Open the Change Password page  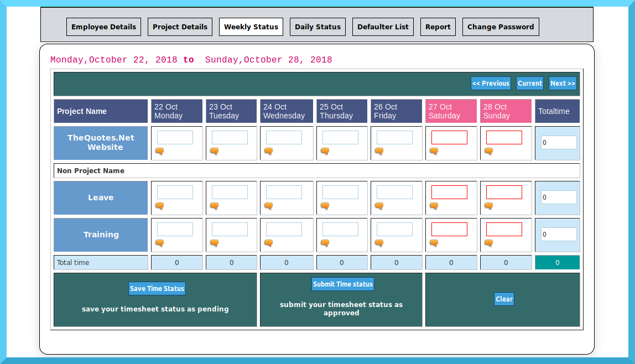pos(501,27)
